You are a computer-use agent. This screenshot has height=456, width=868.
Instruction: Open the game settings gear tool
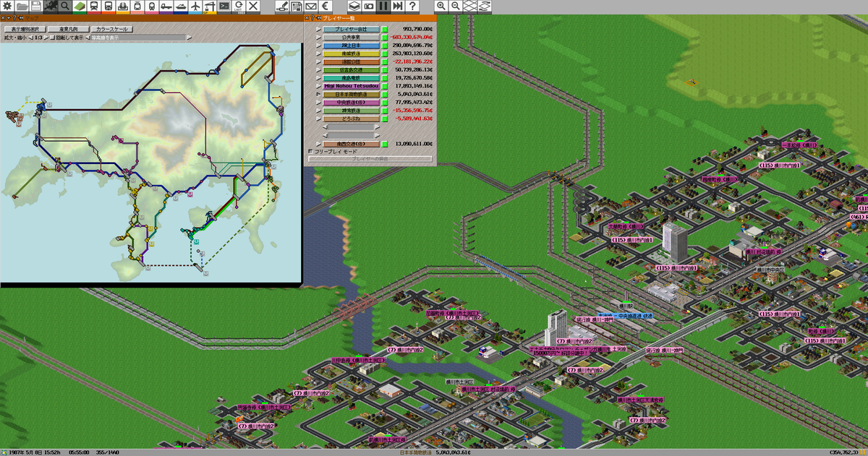[x=7, y=7]
